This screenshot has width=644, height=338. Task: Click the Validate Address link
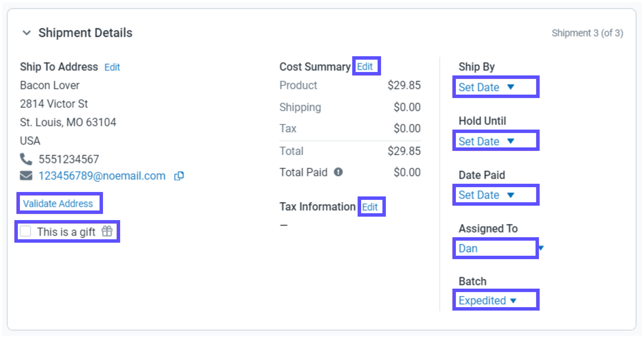[58, 204]
